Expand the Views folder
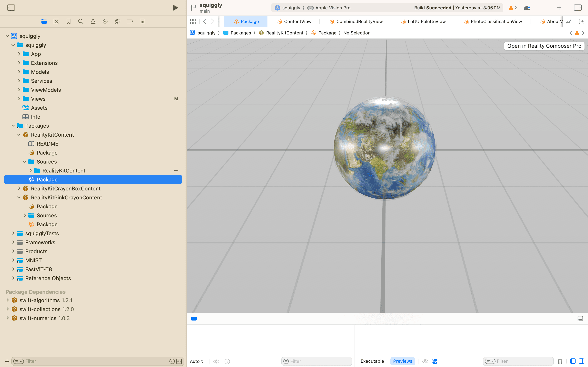 [x=19, y=99]
